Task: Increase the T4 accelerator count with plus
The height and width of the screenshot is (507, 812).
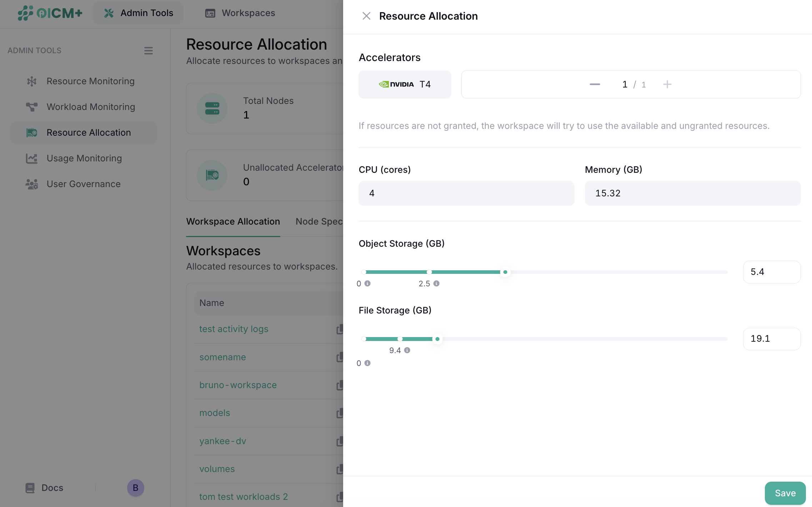Action: 667,84
